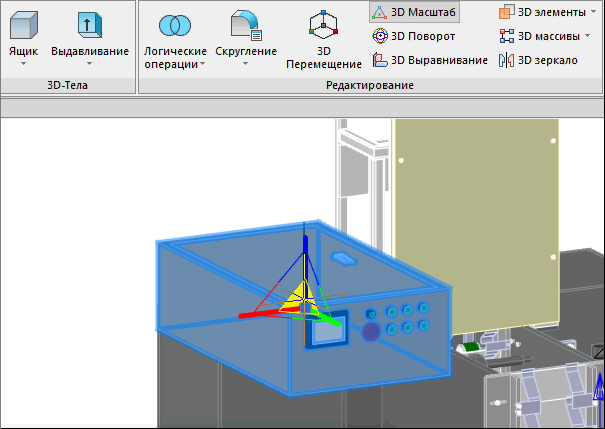
Task: Select the Ящик box tool icon
Action: click(24, 25)
